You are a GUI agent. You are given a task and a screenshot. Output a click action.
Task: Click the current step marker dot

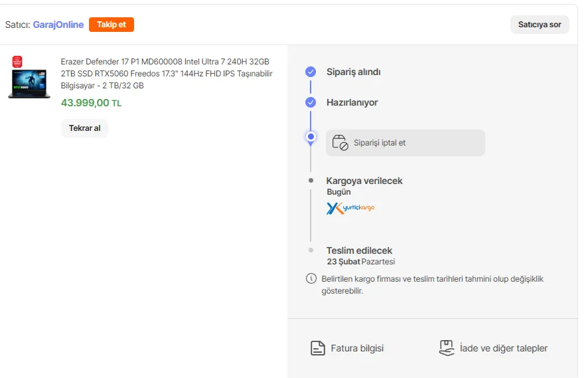coord(311,137)
